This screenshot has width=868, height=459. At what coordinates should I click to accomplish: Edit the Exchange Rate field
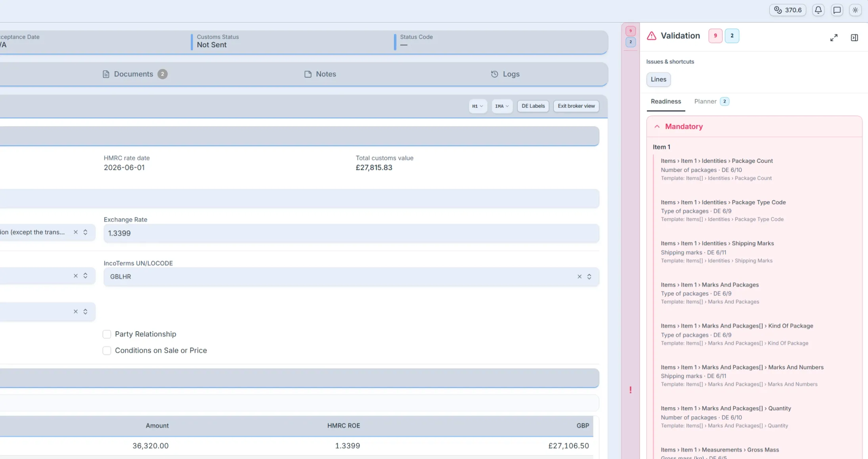click(351, 233)
